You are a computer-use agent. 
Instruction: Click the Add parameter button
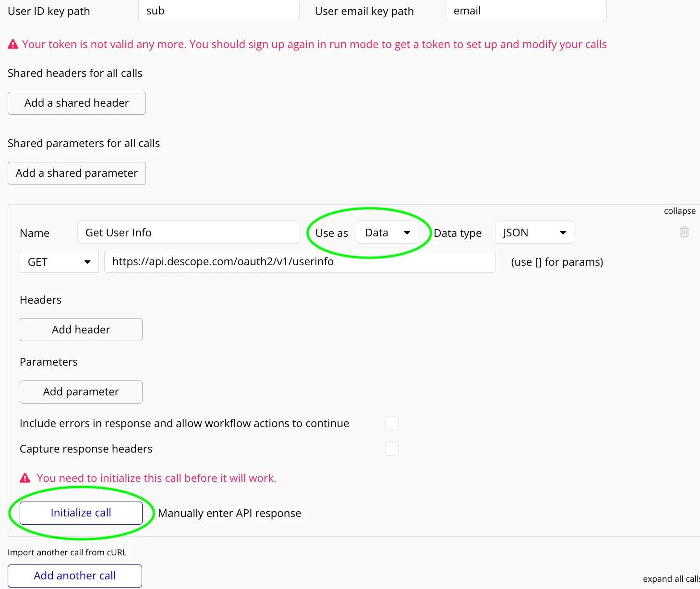coord(81,392)
